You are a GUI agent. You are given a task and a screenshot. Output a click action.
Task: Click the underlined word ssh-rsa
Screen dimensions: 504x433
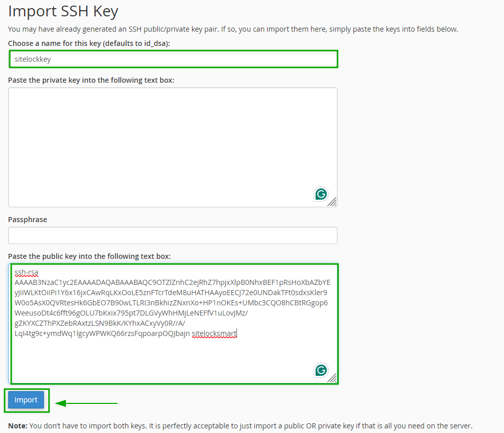tap(26, 272)
